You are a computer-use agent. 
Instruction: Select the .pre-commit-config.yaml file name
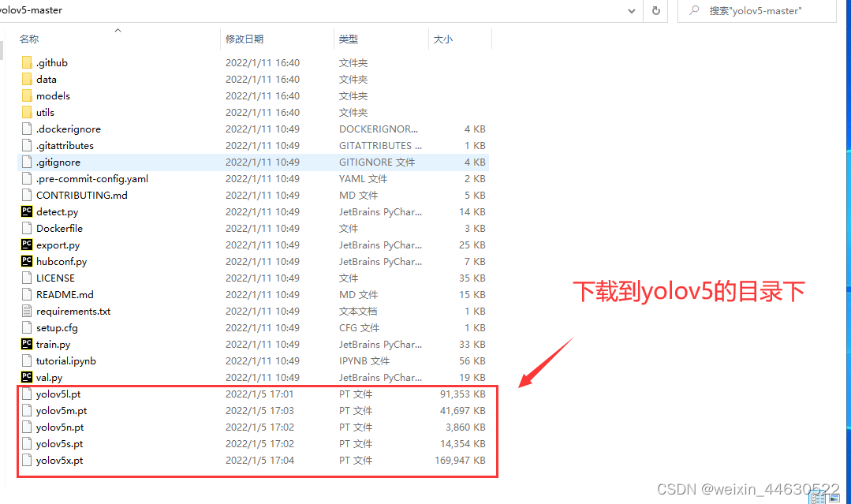91,178
